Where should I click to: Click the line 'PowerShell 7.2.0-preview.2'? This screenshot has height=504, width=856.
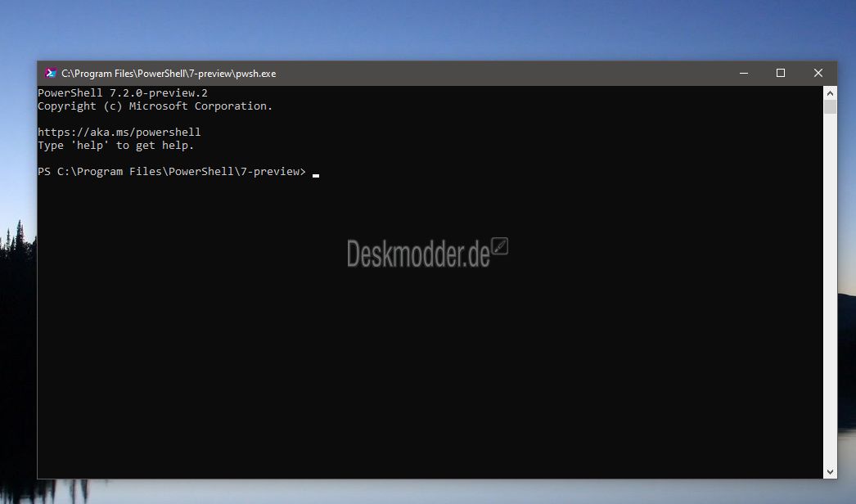[x=123, y=92]
